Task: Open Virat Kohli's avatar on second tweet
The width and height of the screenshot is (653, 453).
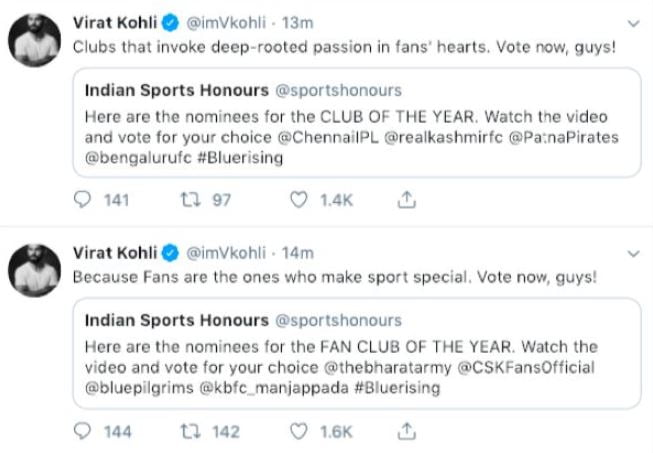Action: (34, 271)
